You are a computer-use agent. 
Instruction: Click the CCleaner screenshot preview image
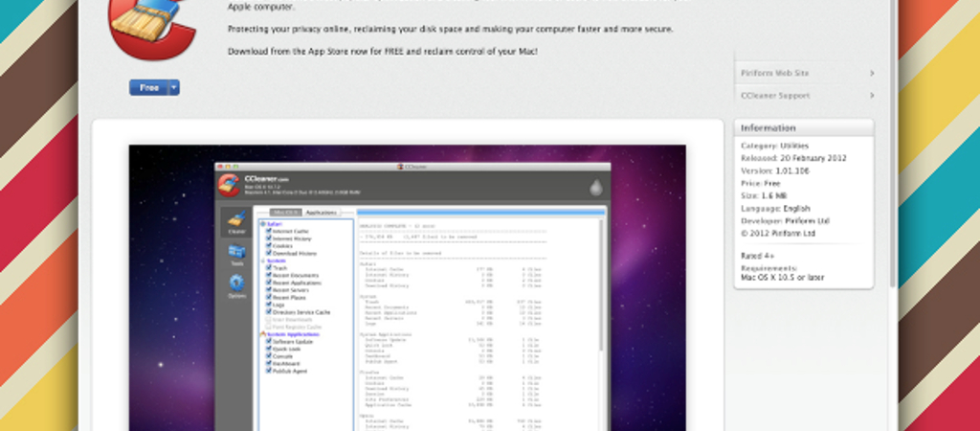(407, 287)
